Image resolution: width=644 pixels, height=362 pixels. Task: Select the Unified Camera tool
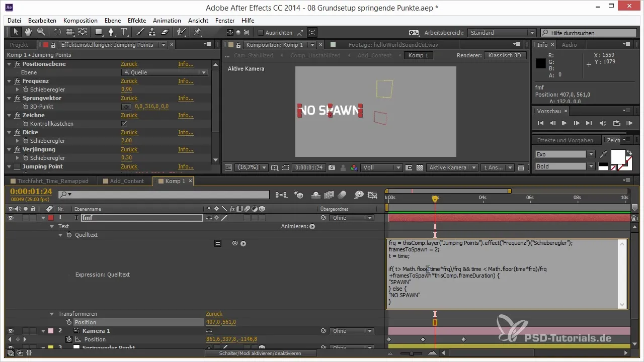click(x=69, y=32)
